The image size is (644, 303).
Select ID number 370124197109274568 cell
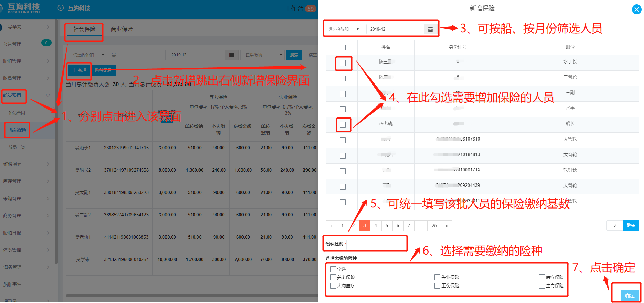click(x=126, y=170)
